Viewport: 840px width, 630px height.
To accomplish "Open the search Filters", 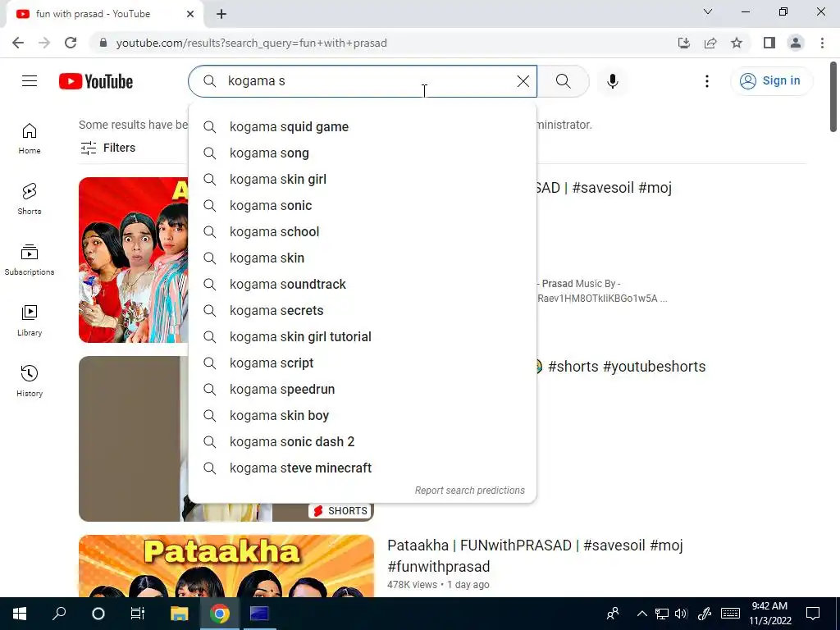I will [x=107, y=148].
